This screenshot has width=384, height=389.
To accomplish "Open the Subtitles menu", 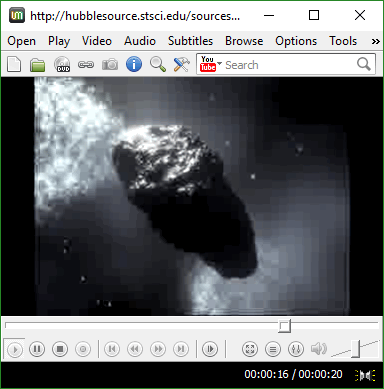I will point(190,41).
